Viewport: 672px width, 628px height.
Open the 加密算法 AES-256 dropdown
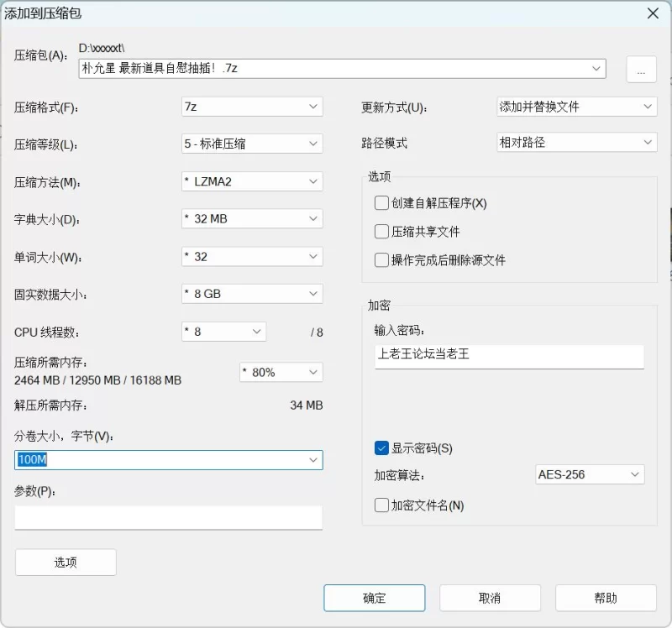590,475
